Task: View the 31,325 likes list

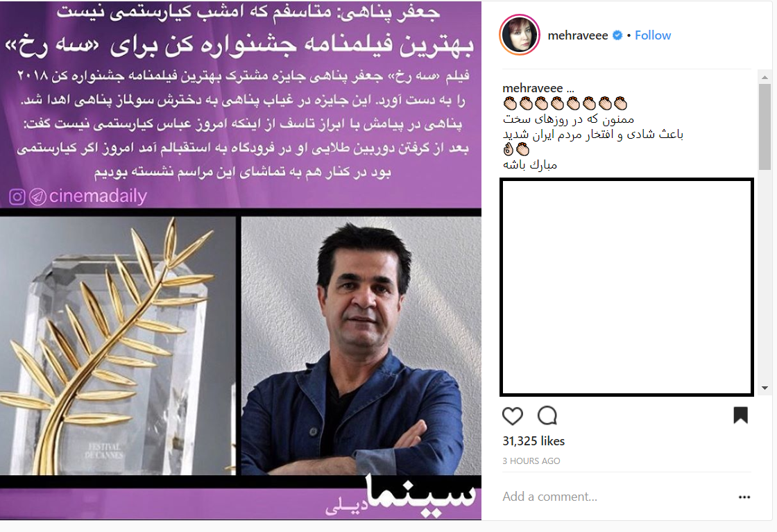Action: pyautogui.click(x=533, y=441)
